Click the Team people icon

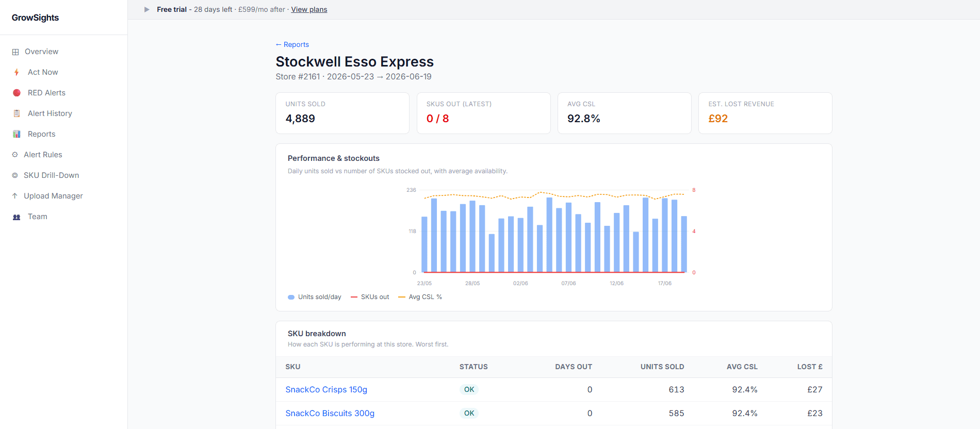click(17, 217)
